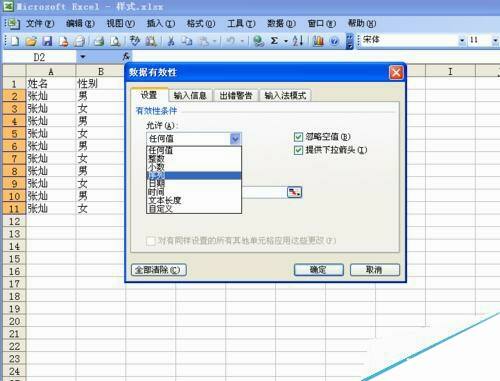Switch to the 出错警告 tab
This screenshot has height=381, width=500.
click(236, 96)
